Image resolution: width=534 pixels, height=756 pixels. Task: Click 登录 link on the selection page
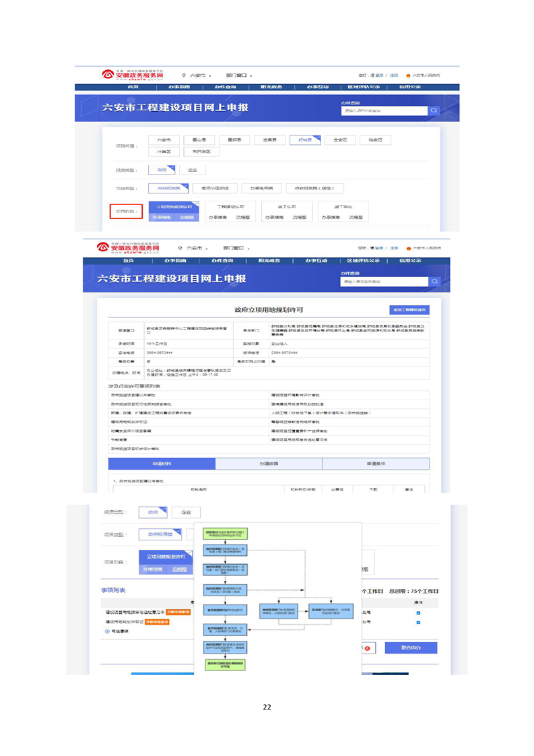coord(379,75)
